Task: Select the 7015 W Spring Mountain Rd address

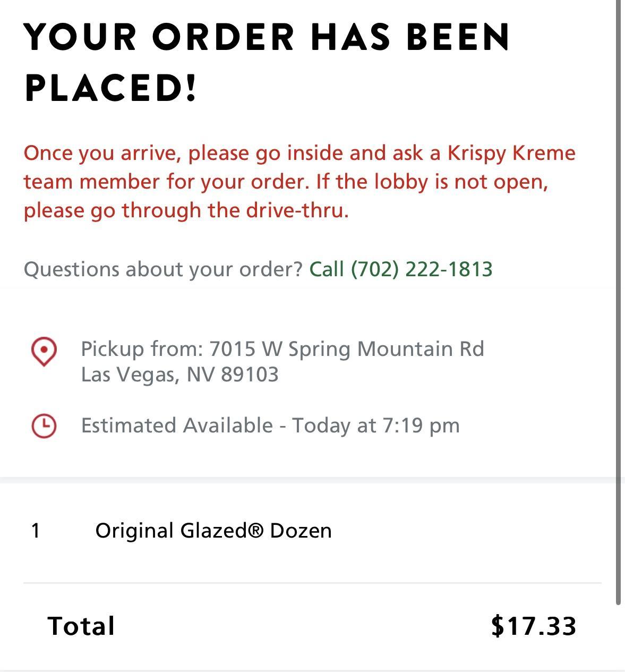Action: pyautogui.click(x=347, y=349)
